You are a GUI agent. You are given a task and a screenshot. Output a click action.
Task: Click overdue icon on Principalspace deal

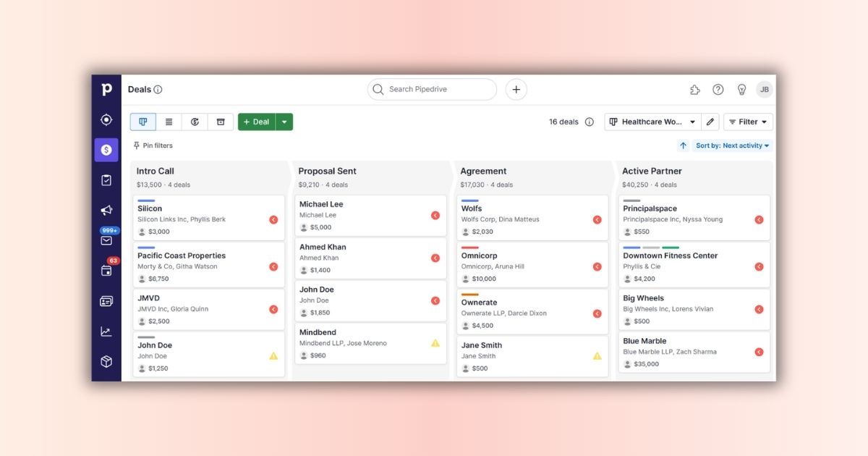pos(759,220)
